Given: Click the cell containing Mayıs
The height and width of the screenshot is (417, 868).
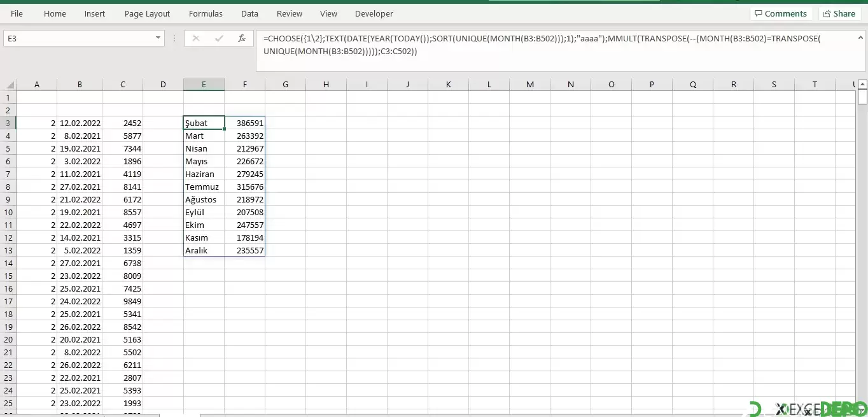Looking at the screenshot, I should [x=204, y=161].
